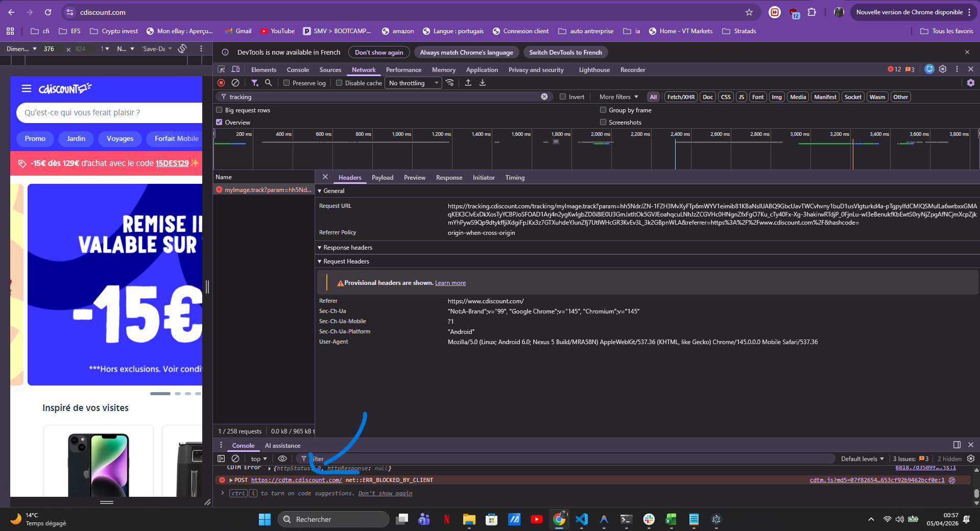This screenshot has height=531, width=980.
Task: Open network conditions Wi-Fi icon
Action: [x=450, y=83]
